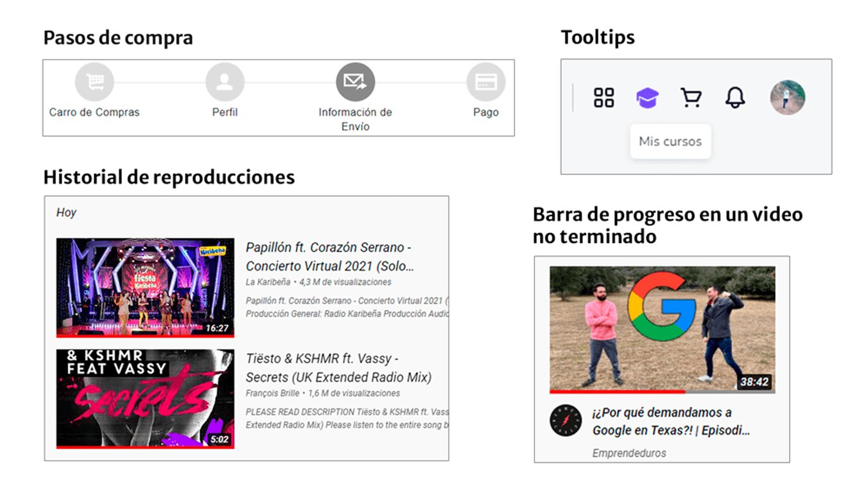Click the Mis cursos tooltip
The width and height of the screenshot is (868, 493).
670,141
